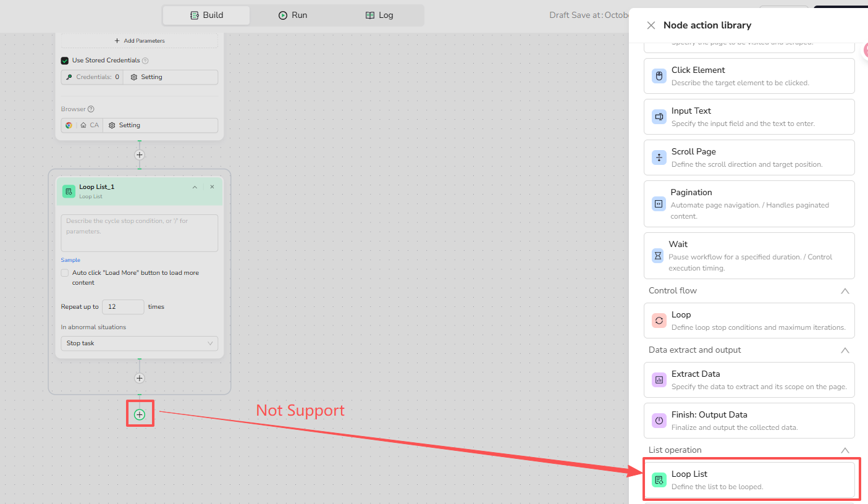Choose the Finish: Output Data icon
Image resolution: width=868 pixels, height=504 pixels.
(659, 421)
